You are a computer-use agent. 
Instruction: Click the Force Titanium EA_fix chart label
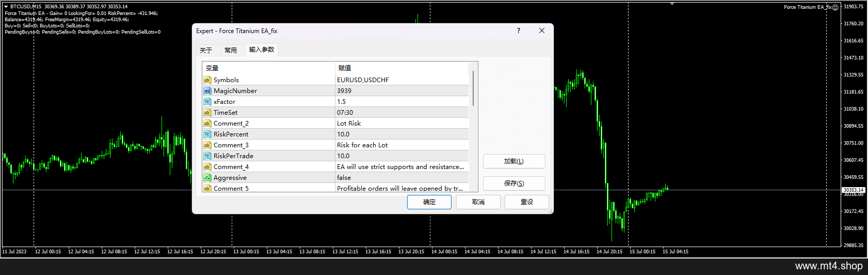[808, 7]
